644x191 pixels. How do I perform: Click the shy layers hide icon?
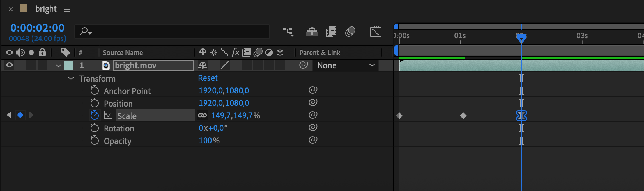(312, 32)
